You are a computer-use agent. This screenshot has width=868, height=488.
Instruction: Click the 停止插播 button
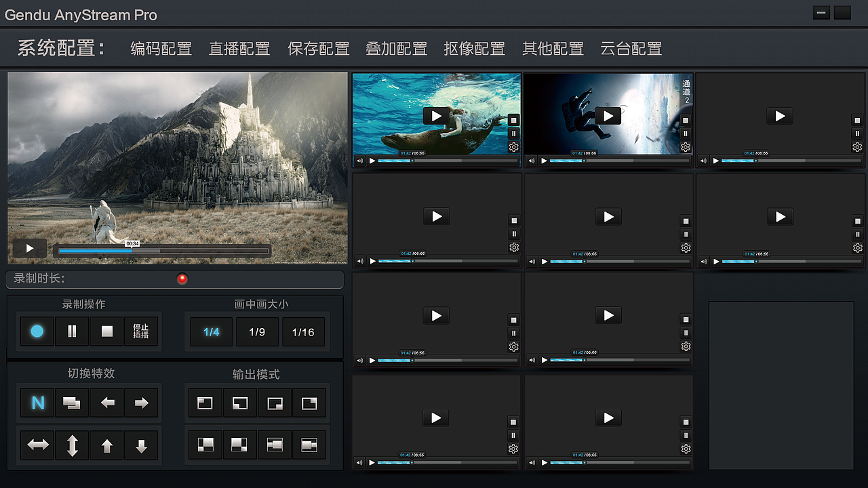coord(141,331)
